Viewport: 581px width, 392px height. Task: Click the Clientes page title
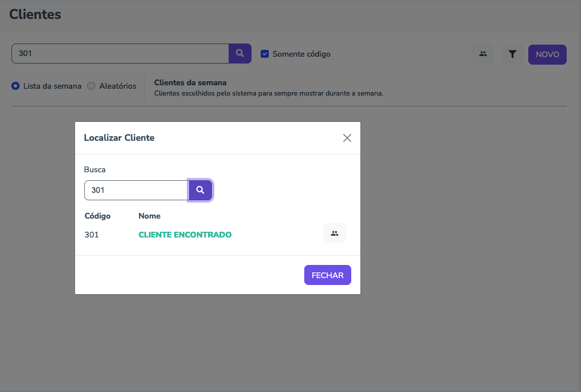click(x=36, y=14)
